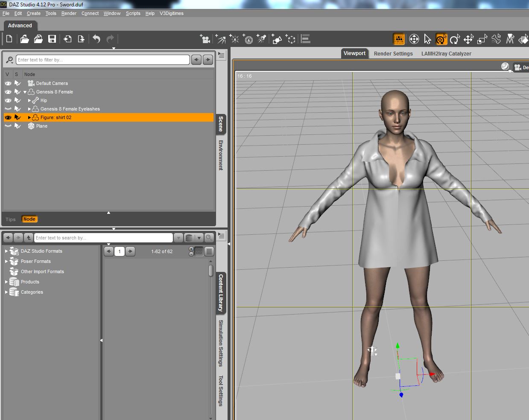Toggle selectability of Default Camera
The height and width of the screenshot is (420, 529).
[x=18, y=83]
